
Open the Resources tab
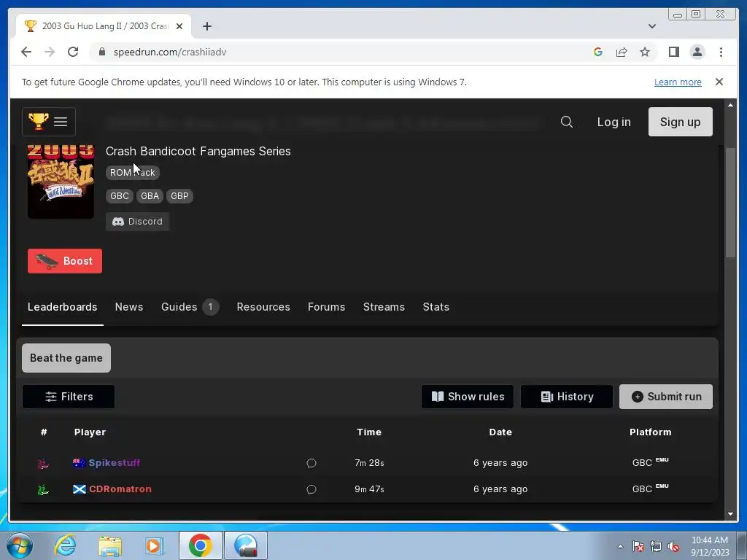263,307
